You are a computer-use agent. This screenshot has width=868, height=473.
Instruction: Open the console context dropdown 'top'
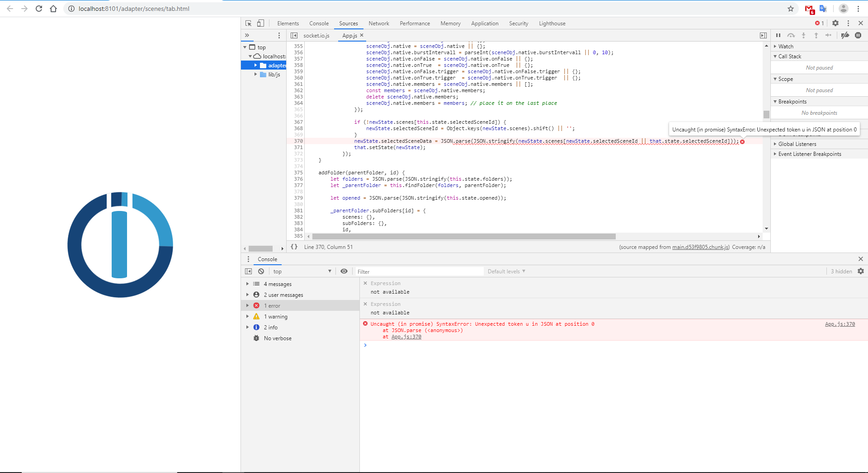click(302, 271)
